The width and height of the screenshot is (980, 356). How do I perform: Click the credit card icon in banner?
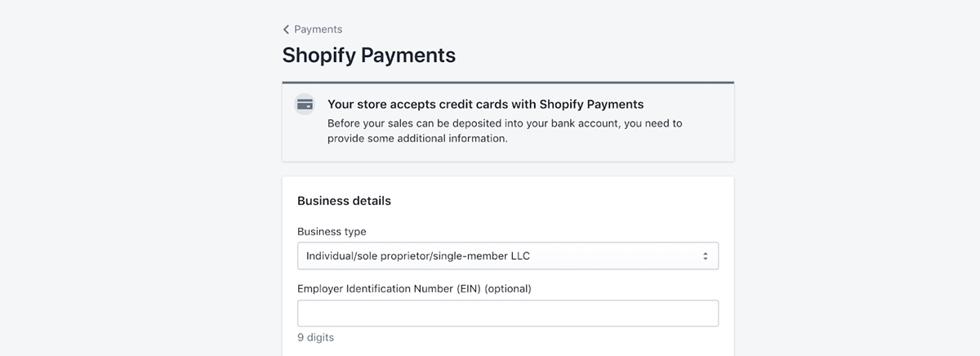pos(305,105)
